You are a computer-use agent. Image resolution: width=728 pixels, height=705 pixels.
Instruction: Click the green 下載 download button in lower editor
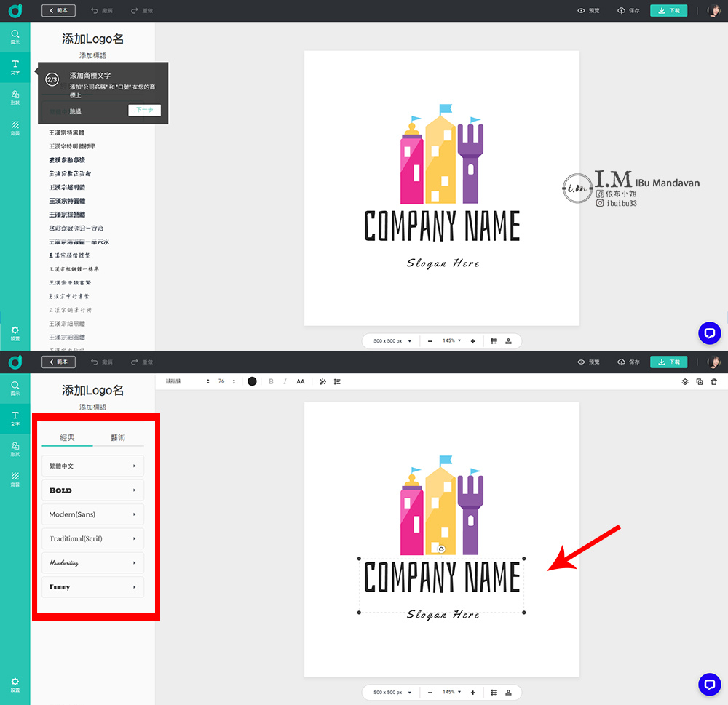click(x=668, y=362)
